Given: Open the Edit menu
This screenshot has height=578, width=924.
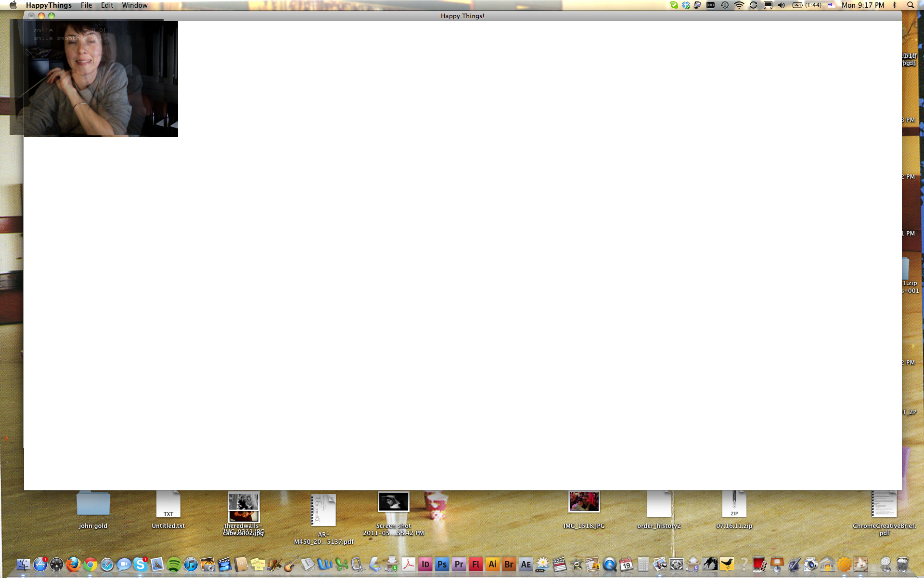Looking at the screenshot, I should pyautogui.click(x=107, y=5).
